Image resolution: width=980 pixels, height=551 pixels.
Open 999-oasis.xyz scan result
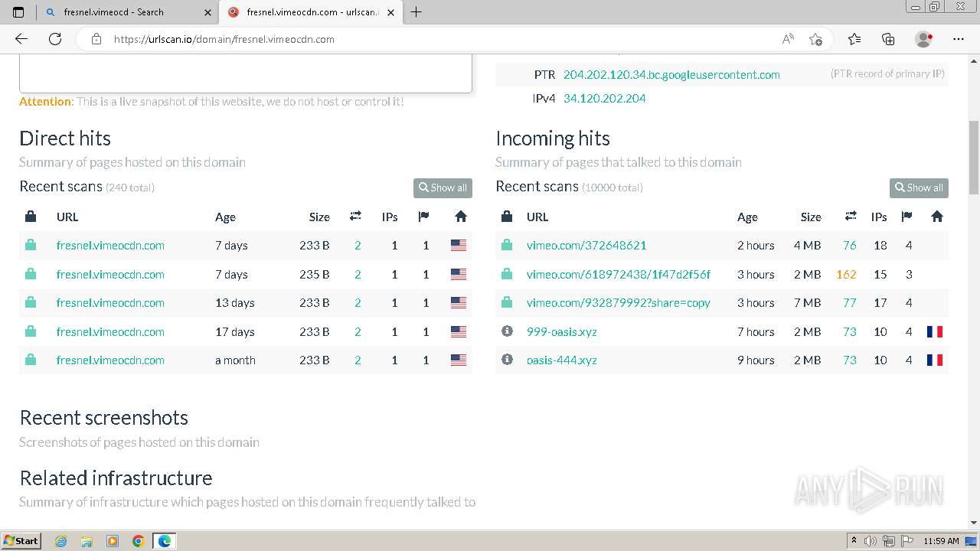click(562, 332)
